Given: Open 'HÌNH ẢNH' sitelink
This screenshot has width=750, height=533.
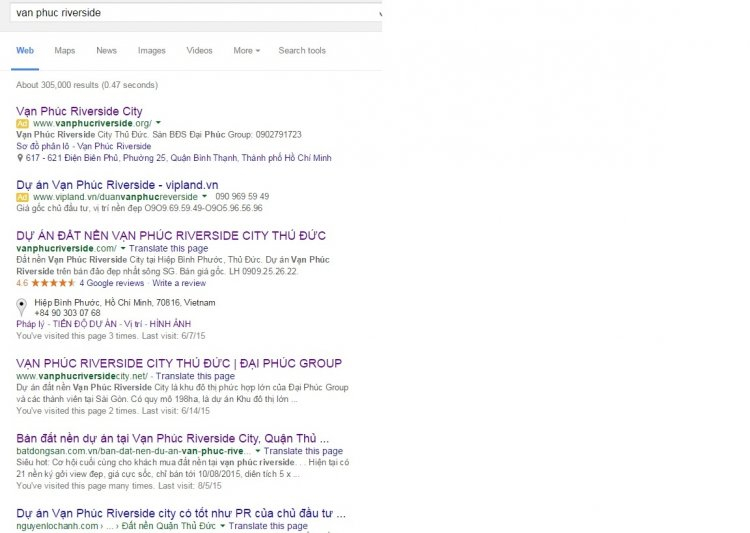Looking at the screenshot, I should (x=170, y=324).
